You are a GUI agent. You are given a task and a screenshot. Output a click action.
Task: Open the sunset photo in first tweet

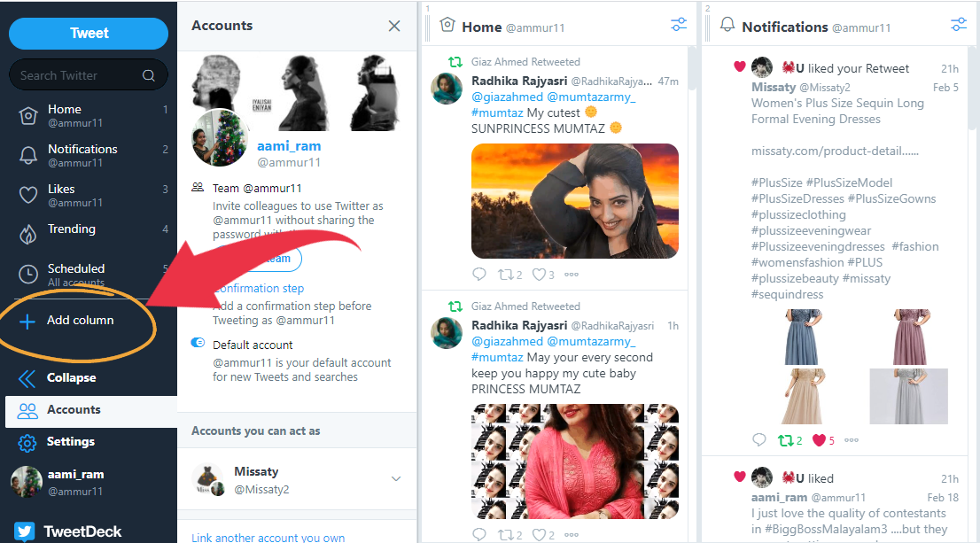coord(574,201)
